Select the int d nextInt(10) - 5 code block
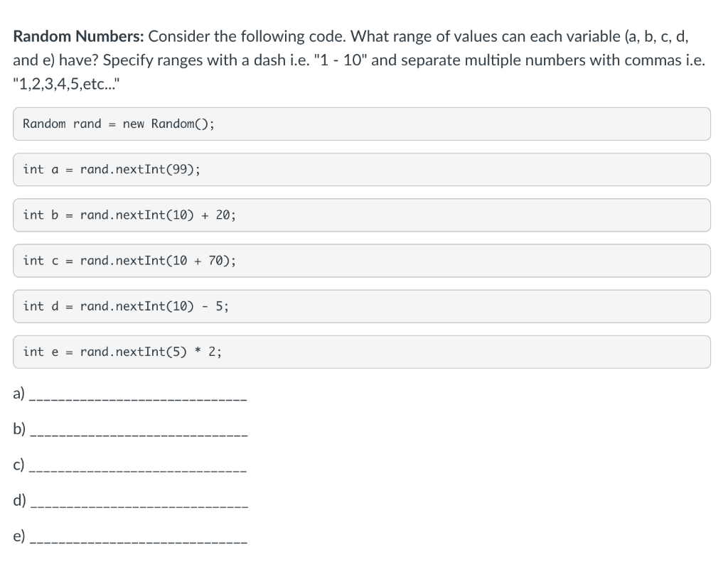This screenshot has height=574, width=728. click(x=362, y=306)
